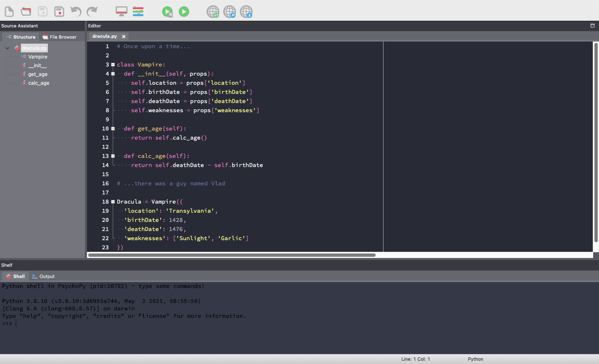Toggle the fold marker on line 18
Screen dimensions: 599x364
113,202
